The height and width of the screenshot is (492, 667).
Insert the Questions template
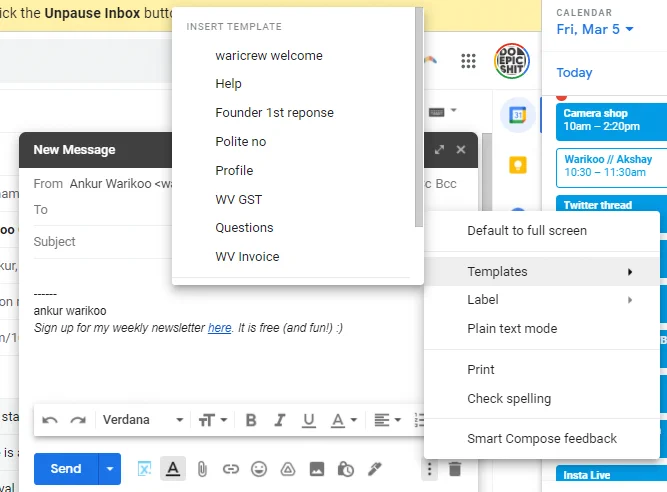(x=244, y=228)
